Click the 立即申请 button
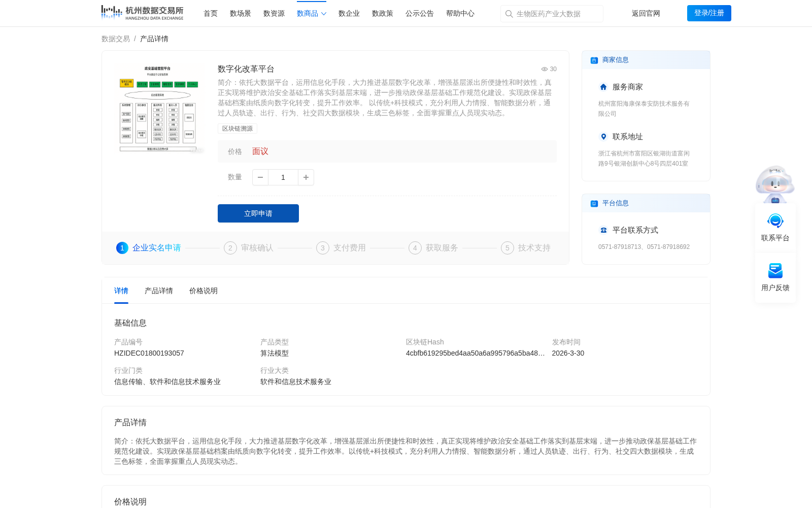This screenshot has height=508, width=812. [258, 213]
